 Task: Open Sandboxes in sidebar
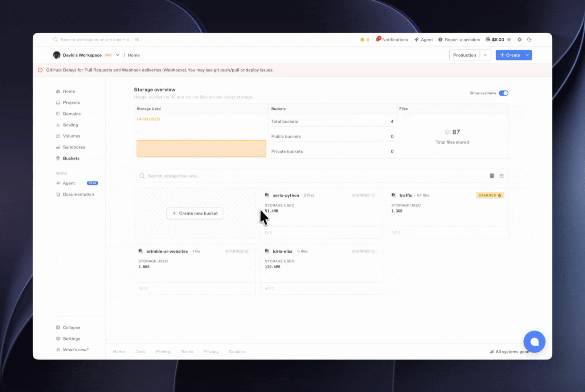click(x=70, y=147)
